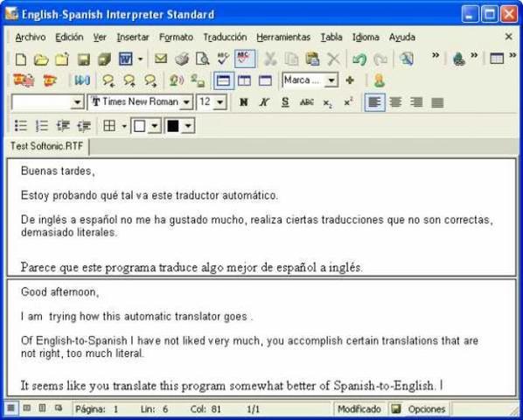Open the Herramientas menu
Image resolution: width=523 pixels, height=420 pixels.
click(283, 37)
